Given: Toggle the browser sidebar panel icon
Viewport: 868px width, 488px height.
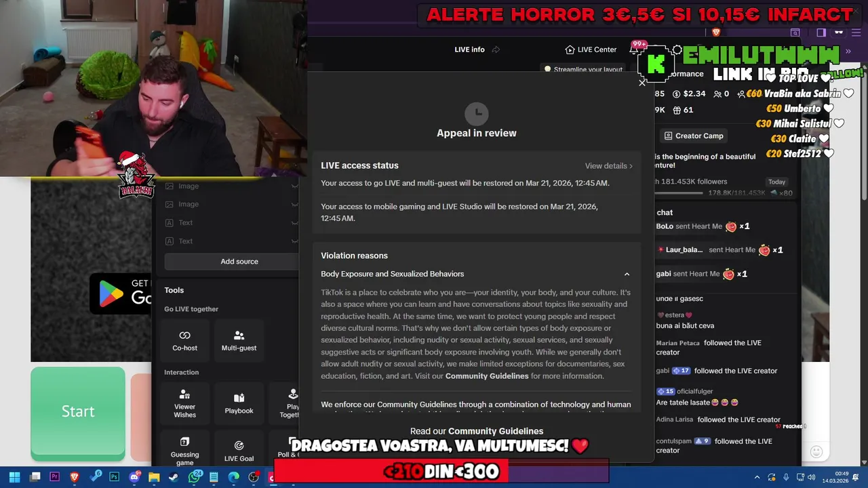Looking at the screenshot, I should click(821, 33).
